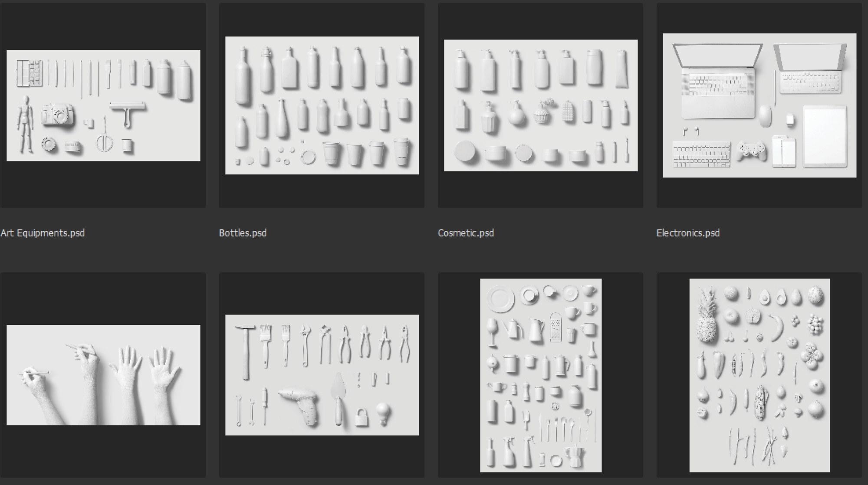Click the Art Equipments.psd file name

43,233
